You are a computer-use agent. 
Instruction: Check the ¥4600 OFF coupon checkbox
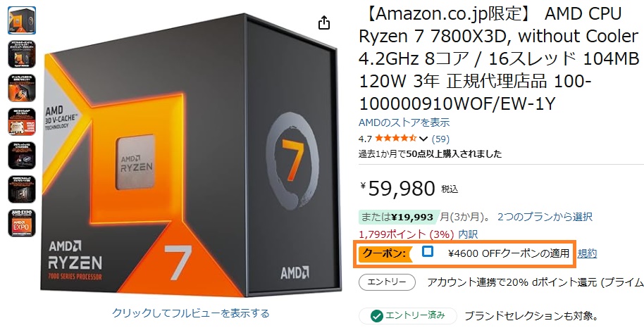(x=428, y=251)
